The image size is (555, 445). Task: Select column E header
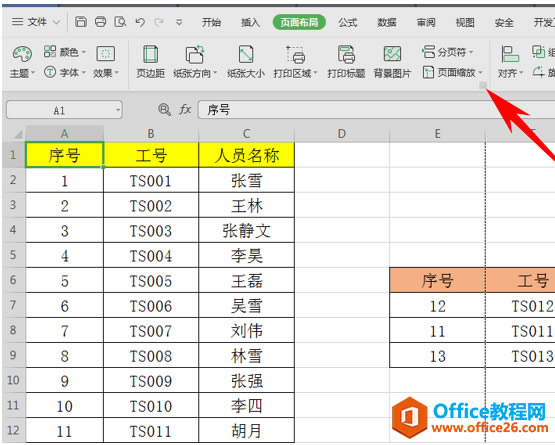pos(437,134)
